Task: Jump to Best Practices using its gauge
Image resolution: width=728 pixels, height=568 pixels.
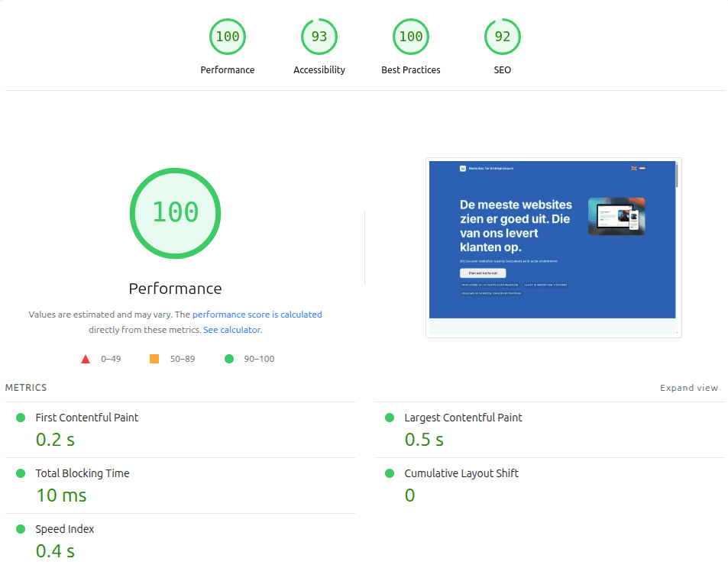Action: (410, 36)
